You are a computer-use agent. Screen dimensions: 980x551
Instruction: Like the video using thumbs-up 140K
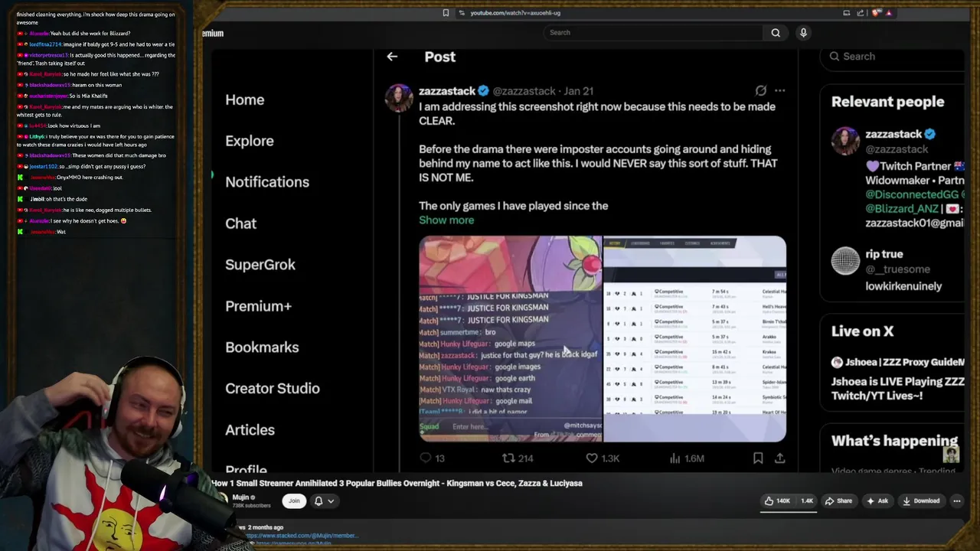tap(777, 500)
